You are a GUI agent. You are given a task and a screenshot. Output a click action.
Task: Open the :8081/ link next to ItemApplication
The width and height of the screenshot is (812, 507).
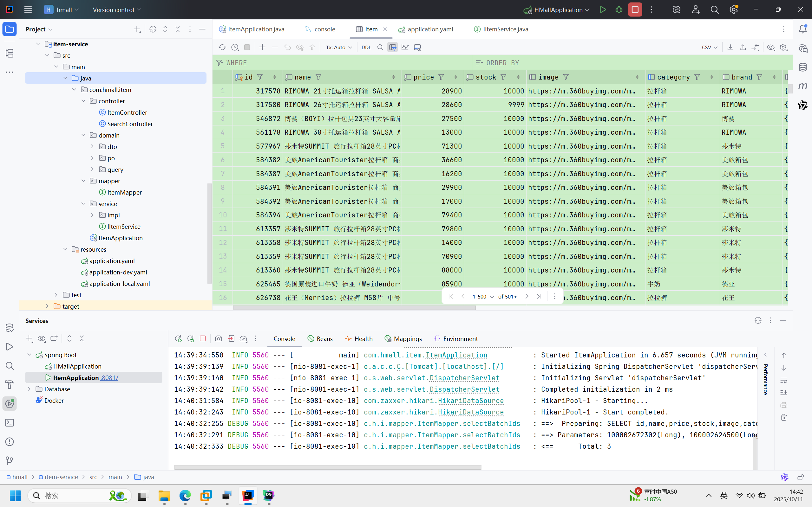tap(109, 378)
